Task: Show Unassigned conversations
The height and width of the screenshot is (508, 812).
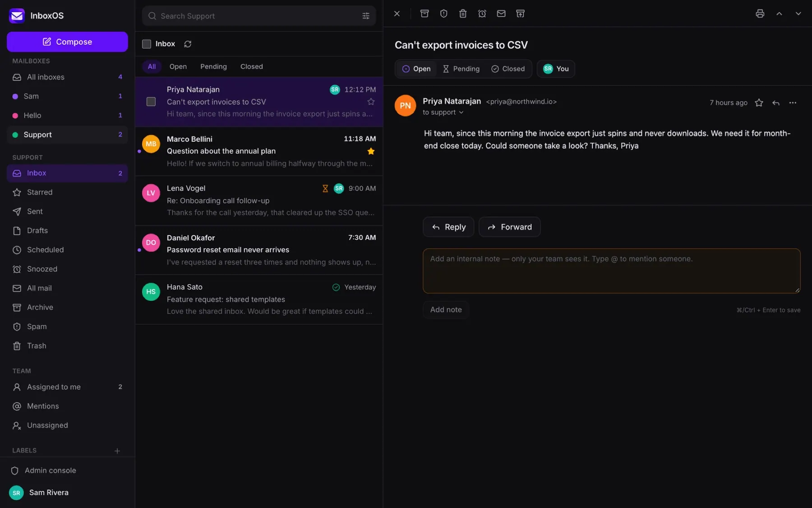Action: [67, 425]
